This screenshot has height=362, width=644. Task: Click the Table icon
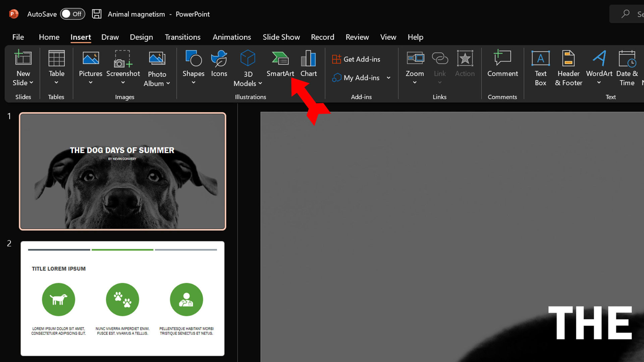56,59
